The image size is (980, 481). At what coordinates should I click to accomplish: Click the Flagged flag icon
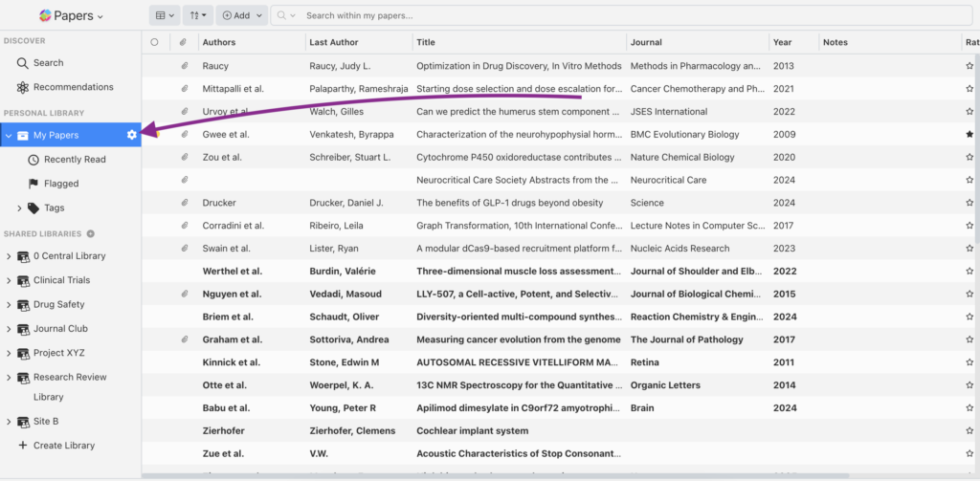33,184
